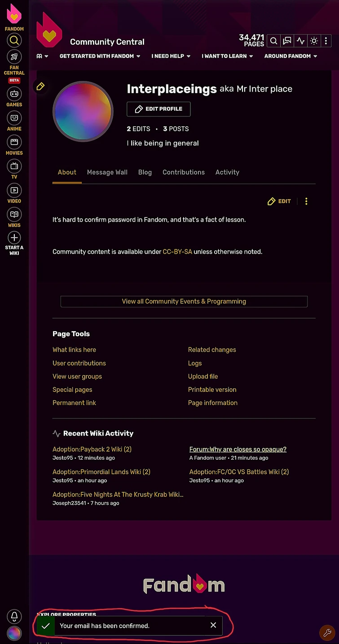Open recent wiki activity icon in header
The height and width of the screenshot is (644, 339).
[300, 41]
